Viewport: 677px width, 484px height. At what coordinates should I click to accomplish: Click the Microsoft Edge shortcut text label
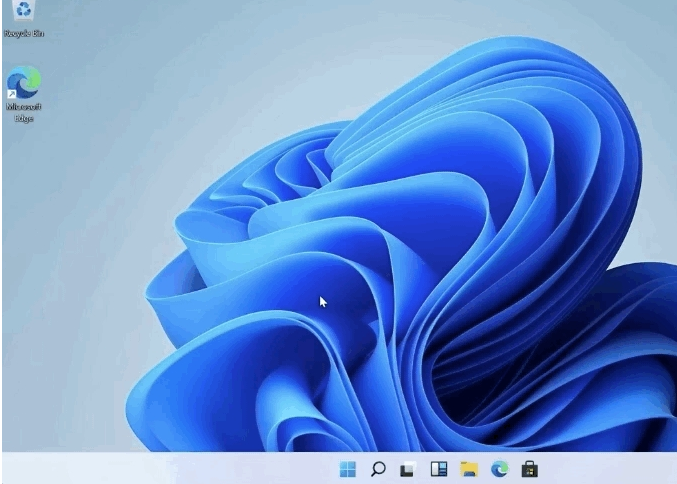click(x=24, y=111)
